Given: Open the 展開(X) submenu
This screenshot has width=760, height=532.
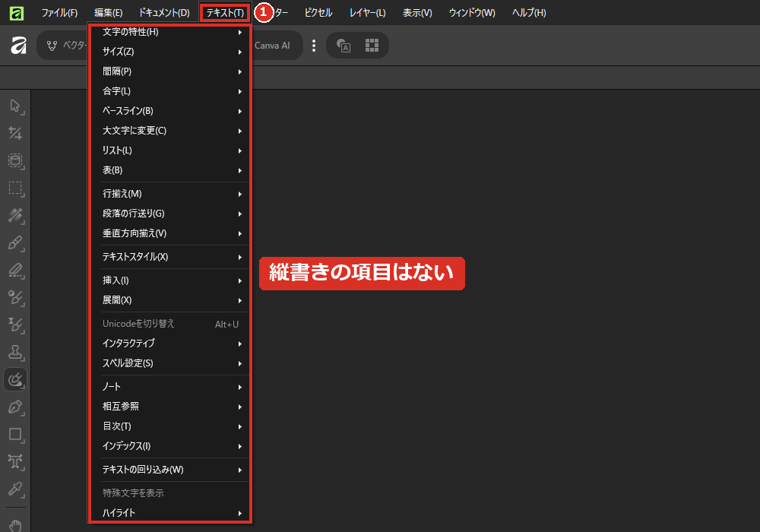Looking at the screenshot, I should [170, 300].
